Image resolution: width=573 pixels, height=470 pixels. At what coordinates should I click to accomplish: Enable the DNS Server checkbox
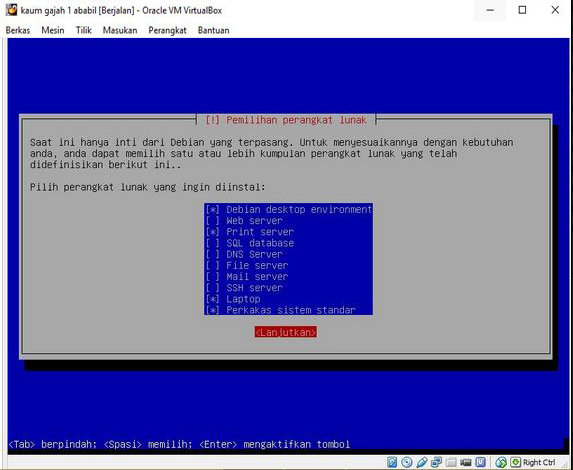pos(212,254)
